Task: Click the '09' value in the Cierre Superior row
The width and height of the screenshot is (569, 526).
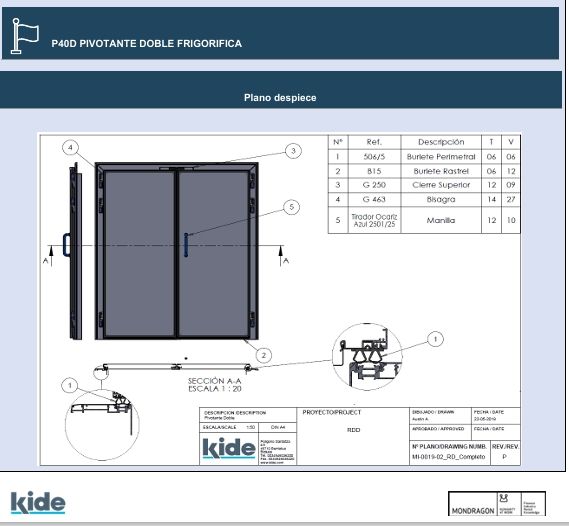Action: coord(511,185)
